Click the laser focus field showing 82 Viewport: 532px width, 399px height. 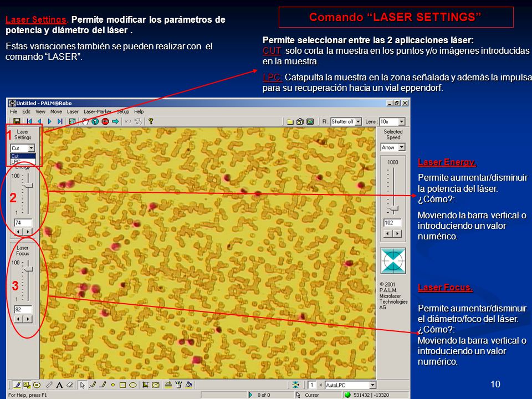tap(23, 309)
